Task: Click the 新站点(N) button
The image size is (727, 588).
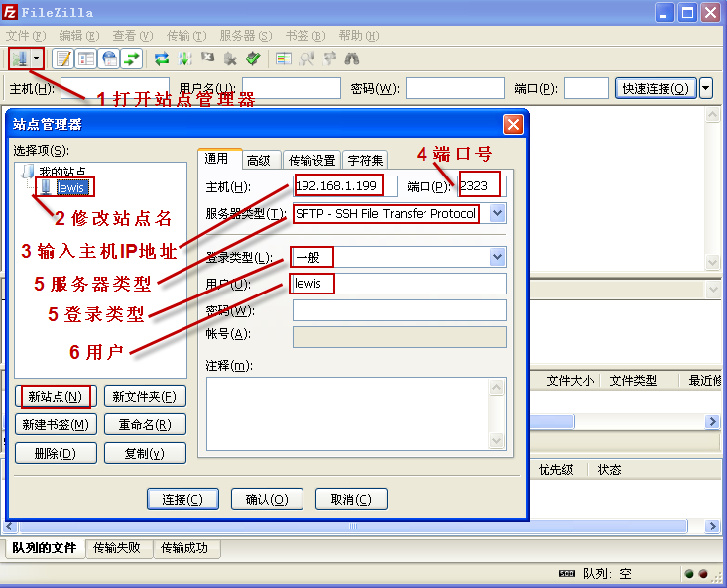Action: (56, 397)
